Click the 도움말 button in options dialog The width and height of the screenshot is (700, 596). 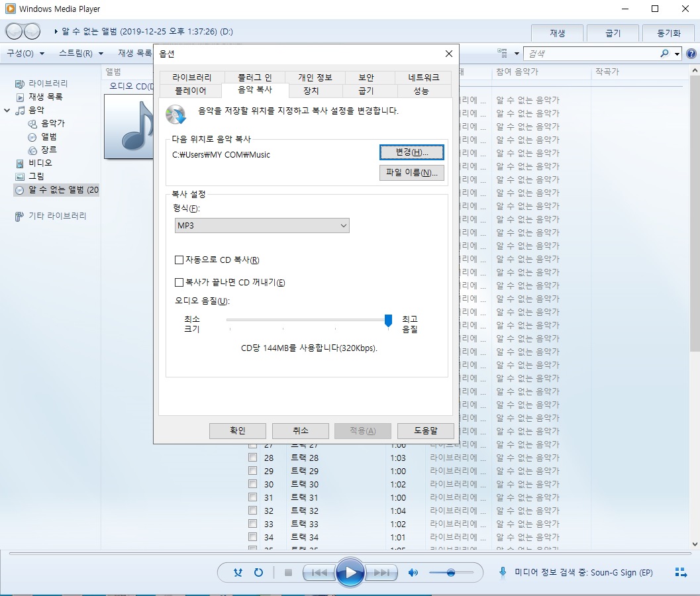tap(425, 431)
